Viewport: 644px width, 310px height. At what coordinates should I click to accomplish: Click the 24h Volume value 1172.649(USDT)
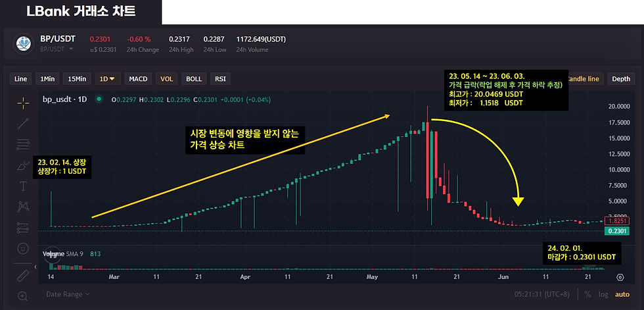[x=262, y=39]
